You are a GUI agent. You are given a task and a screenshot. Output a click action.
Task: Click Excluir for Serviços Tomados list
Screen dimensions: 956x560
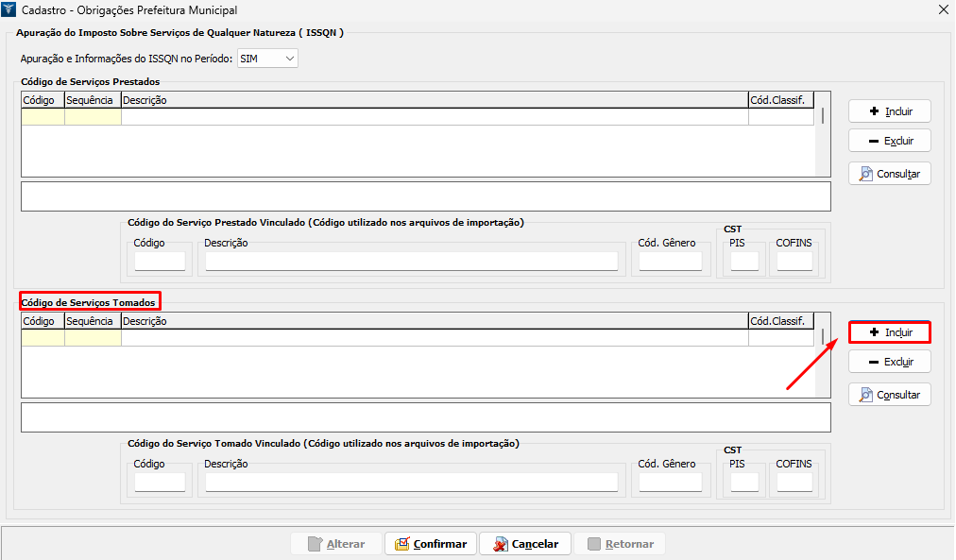[889, 362]
